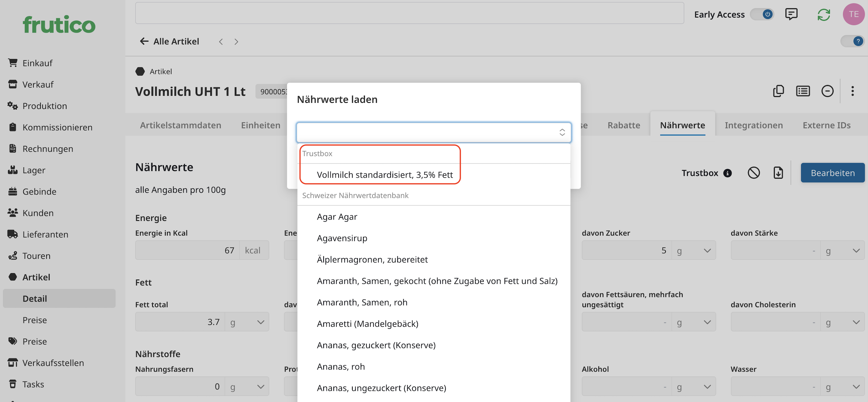Click the Nährwerte laden combobox arrows
Screen dimensions: 868x402
pos(562,132)
